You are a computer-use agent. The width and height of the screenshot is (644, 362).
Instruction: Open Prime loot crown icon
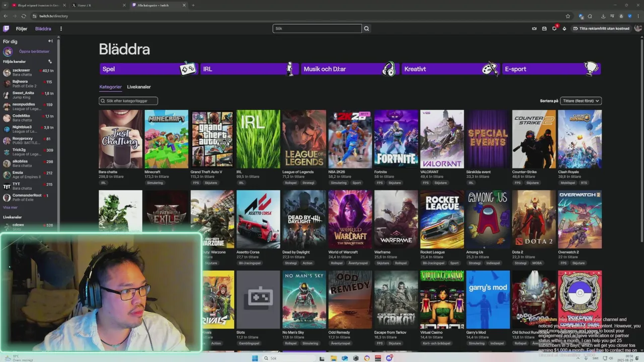point(534,29)
